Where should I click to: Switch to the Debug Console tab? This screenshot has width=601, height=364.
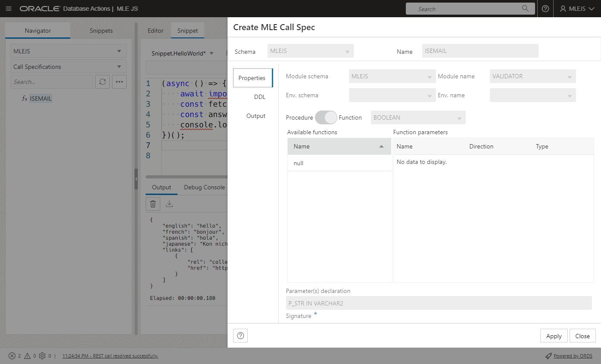pyautogui.click(x=204, y=187)
